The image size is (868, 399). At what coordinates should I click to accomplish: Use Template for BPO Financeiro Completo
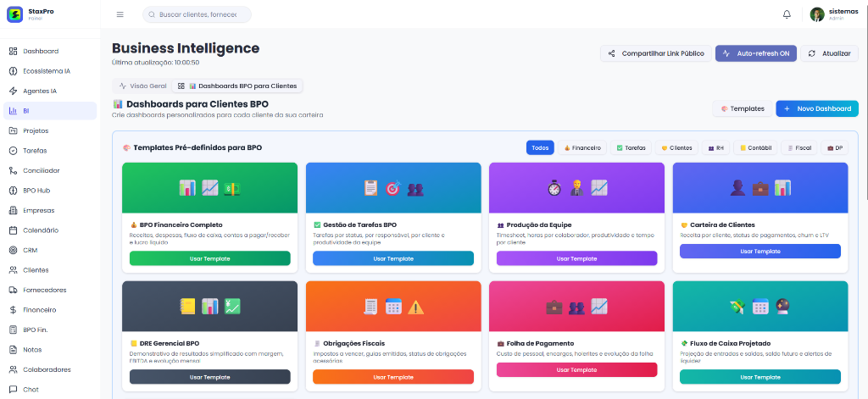pyautogui.click(x=210, y=258)
